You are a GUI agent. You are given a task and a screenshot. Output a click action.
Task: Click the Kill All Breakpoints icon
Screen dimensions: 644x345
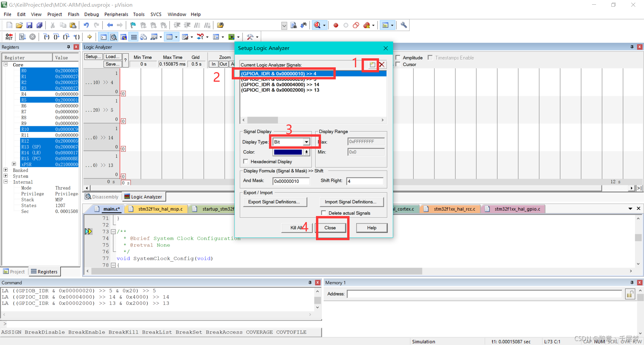(x=367, y=25)
